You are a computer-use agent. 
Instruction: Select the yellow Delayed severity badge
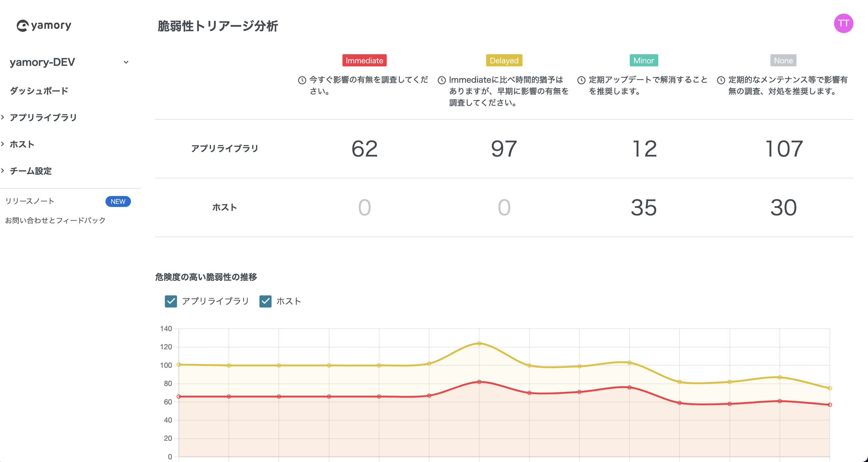click(504, 61)
